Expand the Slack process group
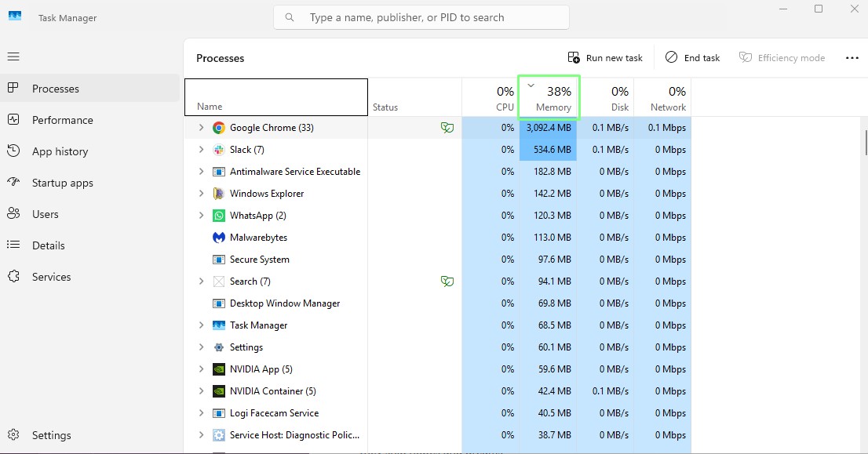This screenshot has height=454, width=868. point(201,150)
